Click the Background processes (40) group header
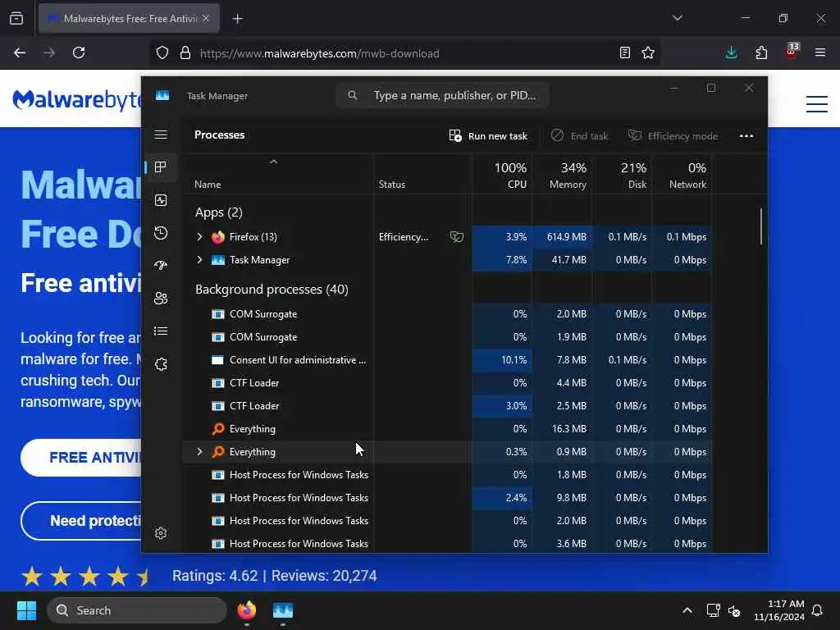Image resolution: width=840 pixels, height=630 pixels. click(272, 290)
